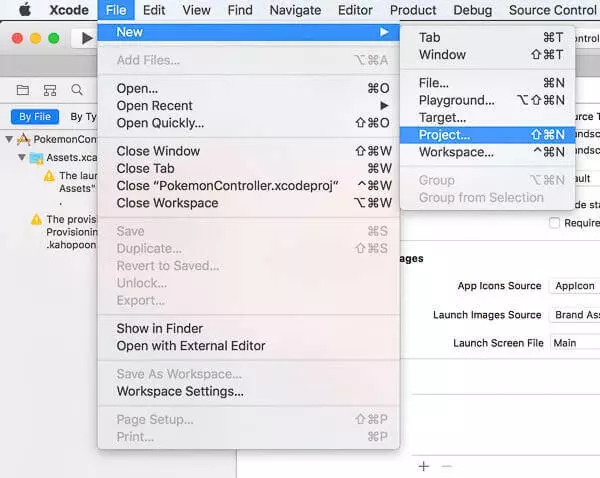The width and height of the screenshot is (600, 478).
Task: Click the Launch Screen File field
Action: [574, 343]
